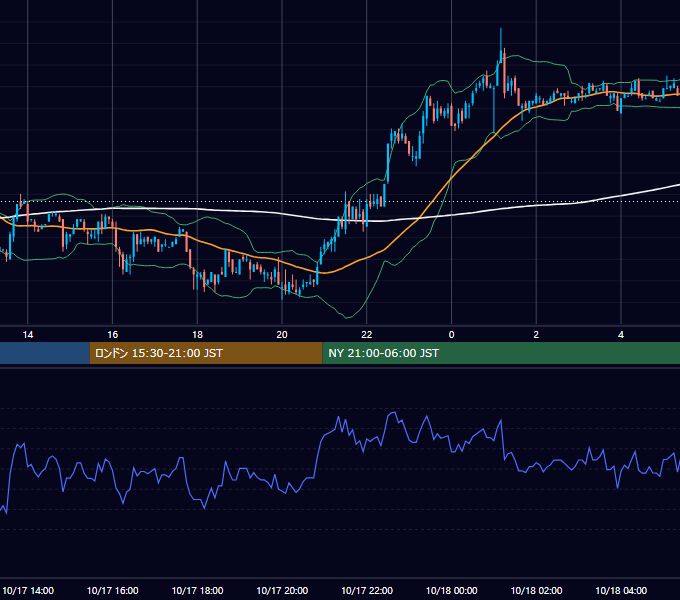This screenshot has width=680, height=600.
Task: Click the 10/18 02:00 date label
Action: click(x=536, y=590)
